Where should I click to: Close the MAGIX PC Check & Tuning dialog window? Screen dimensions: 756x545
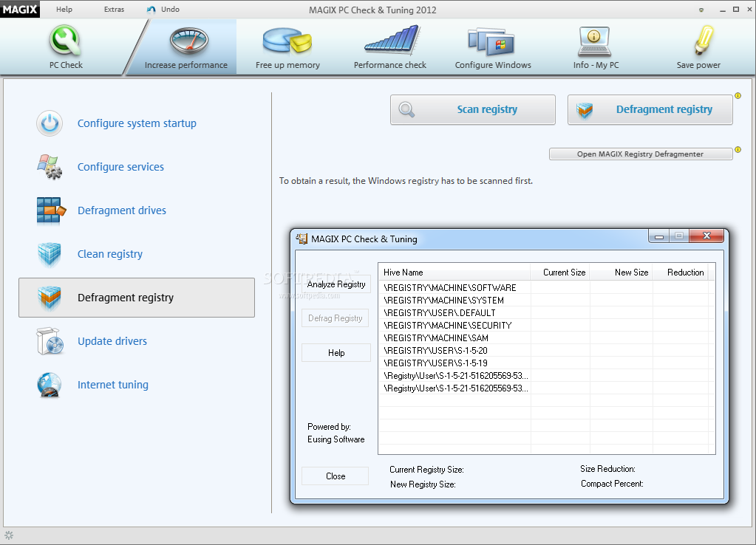coord(706,236)
